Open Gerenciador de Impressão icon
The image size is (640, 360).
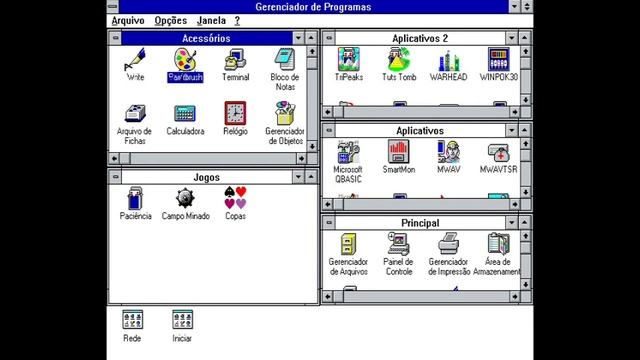tap(449, 244)
